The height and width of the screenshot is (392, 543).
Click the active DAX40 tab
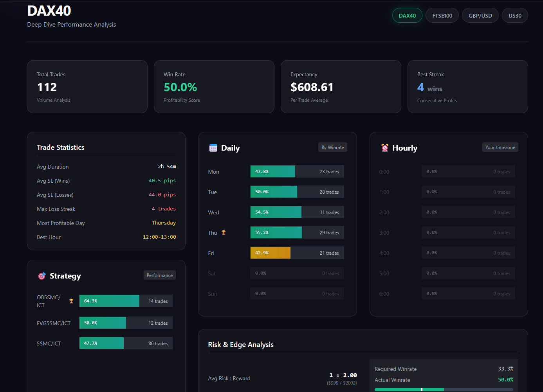(x=407, y=15)
